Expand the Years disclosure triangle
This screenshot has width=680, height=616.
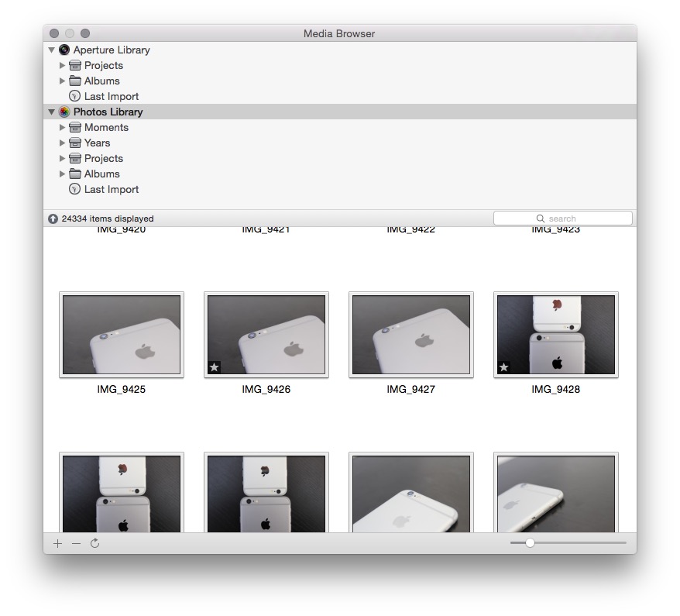click(62, 143)
